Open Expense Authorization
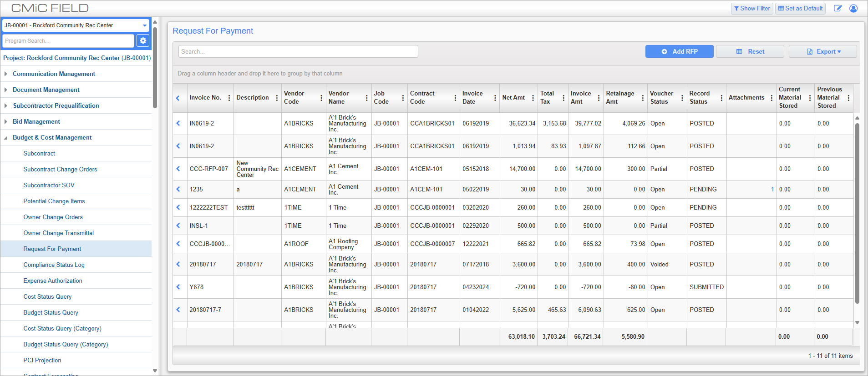Viewport: 868px width, 376px height. [53, 281]
